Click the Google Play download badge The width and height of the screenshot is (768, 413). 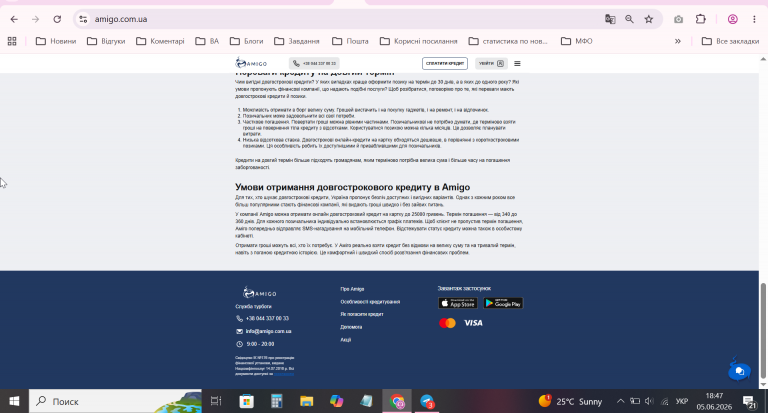(503, 303)
